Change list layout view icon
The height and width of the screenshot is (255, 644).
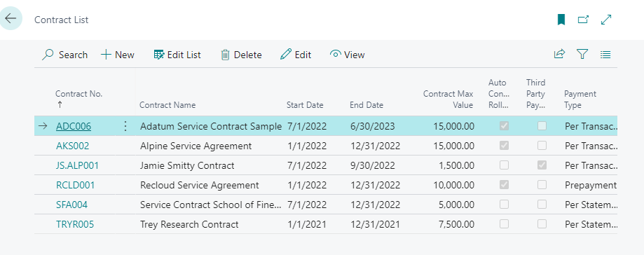tap(605, 54)
